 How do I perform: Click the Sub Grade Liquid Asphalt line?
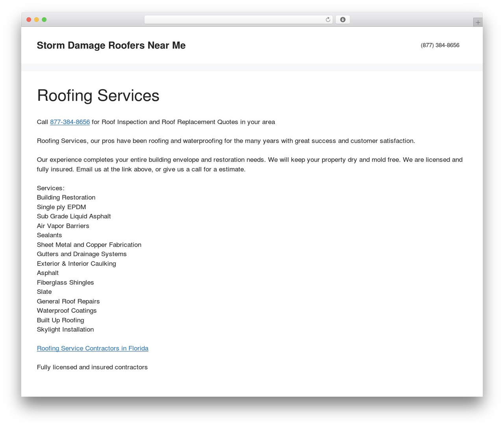coord(74,216)
